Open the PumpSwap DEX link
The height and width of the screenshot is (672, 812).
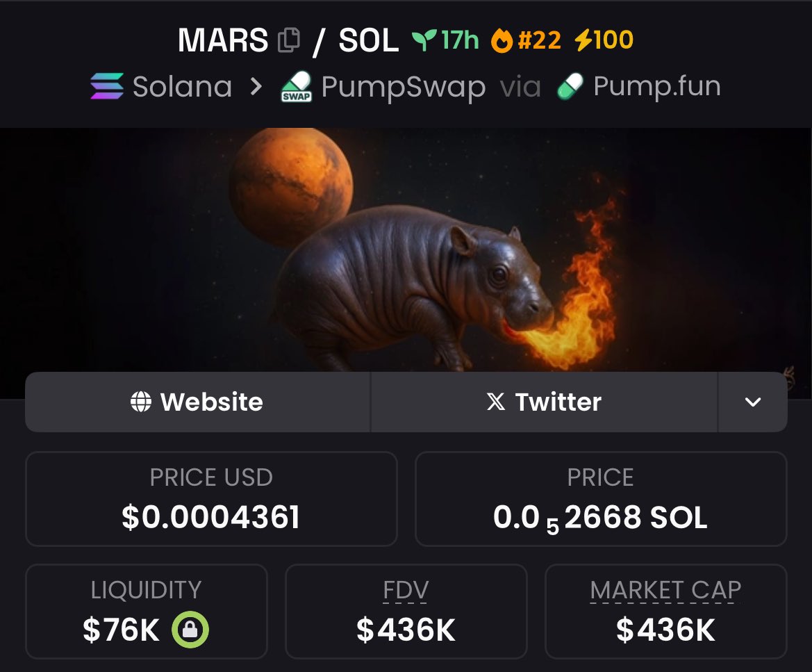tap(383, 87)
